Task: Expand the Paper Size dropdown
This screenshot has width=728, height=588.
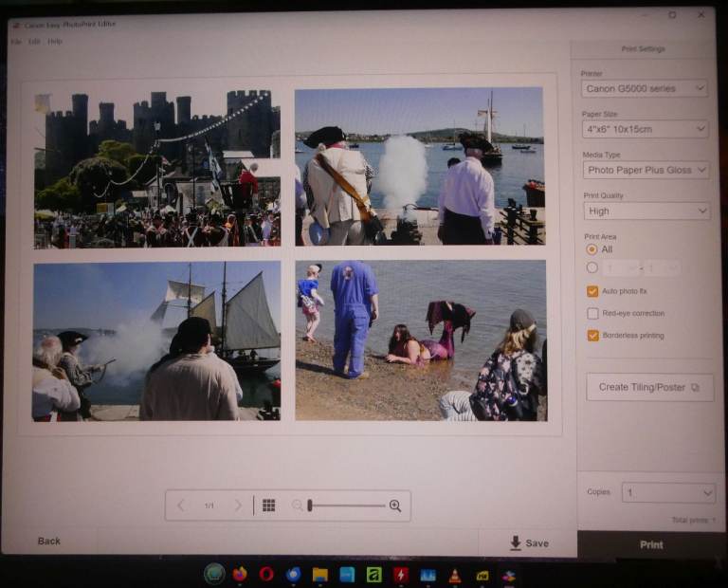Action: (645, 129)
